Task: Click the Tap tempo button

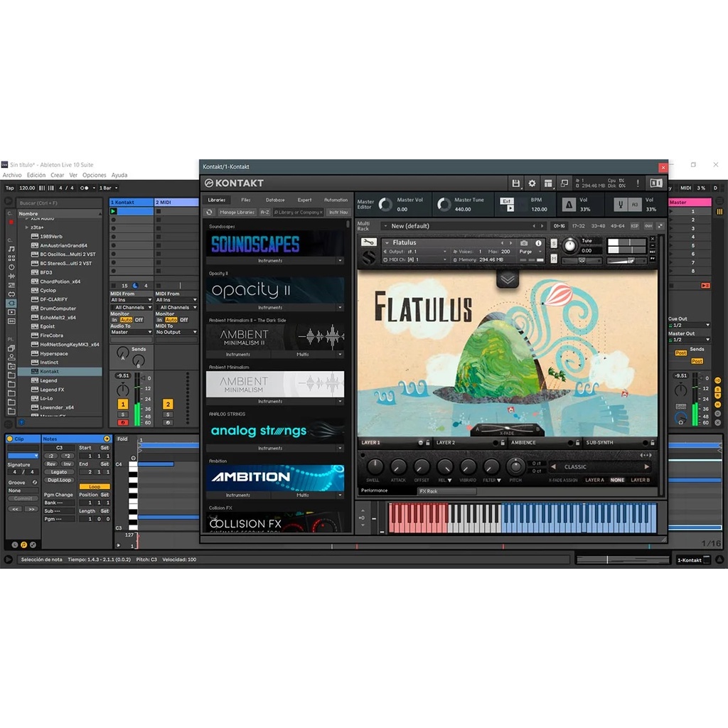Action: click(x=10, y=188)
